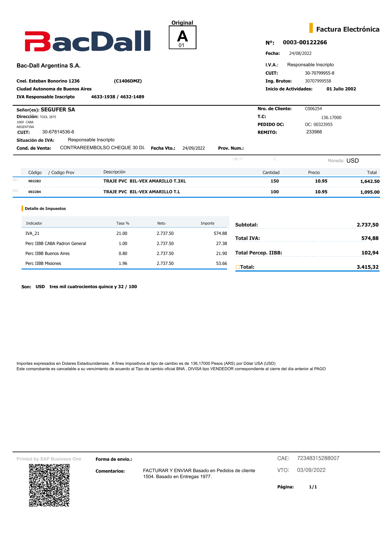
Task: Click the Fecha Vto. date 24/09/2022
Action: [x=193, y=148]
